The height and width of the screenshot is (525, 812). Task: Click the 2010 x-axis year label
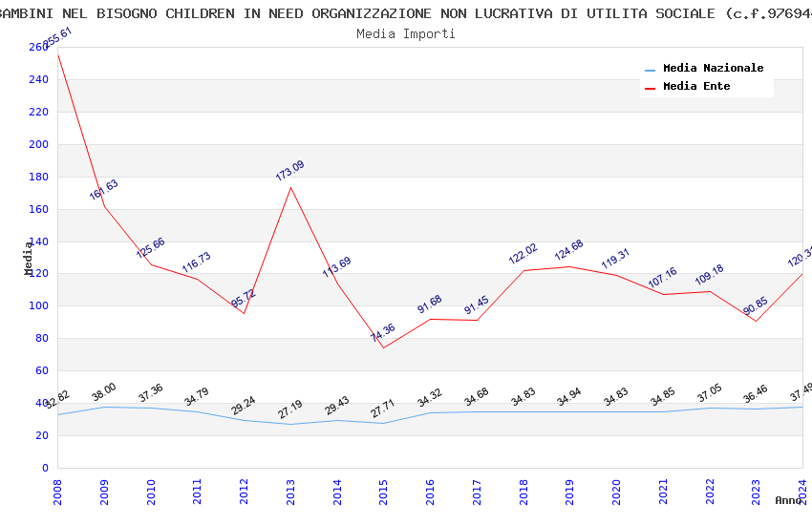151,492
